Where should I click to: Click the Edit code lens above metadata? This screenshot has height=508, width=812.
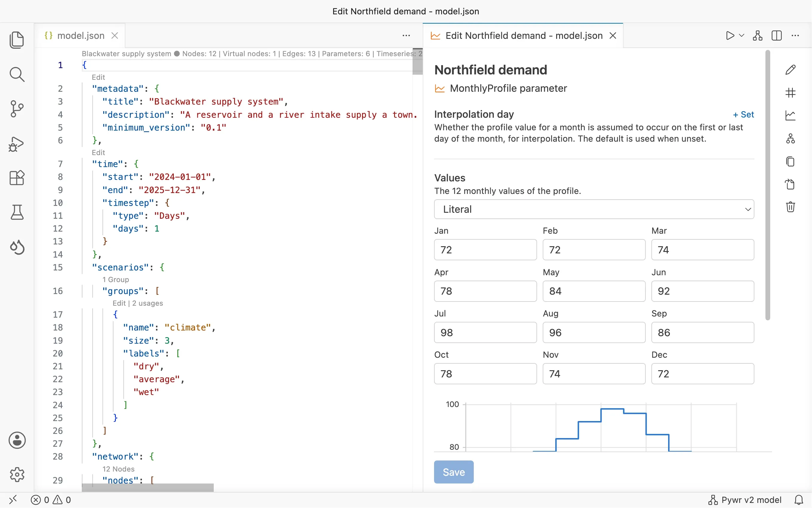tap(98, 77)
